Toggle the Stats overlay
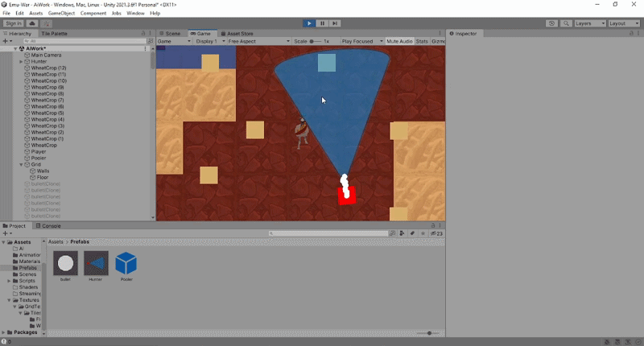 tap(421, 41)
